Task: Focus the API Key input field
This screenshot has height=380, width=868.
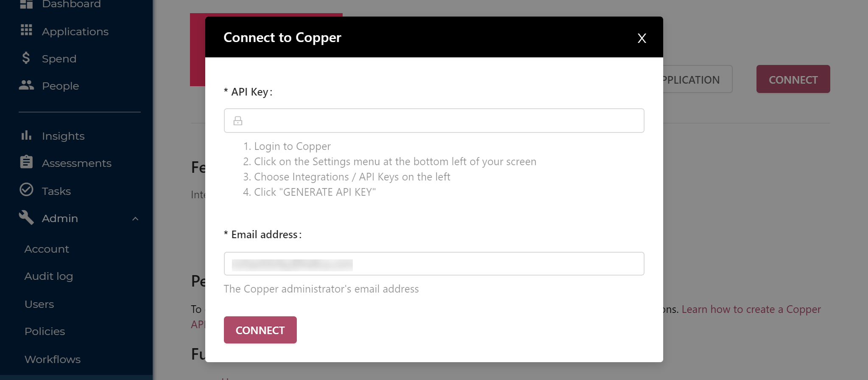Action: [434, 121]
